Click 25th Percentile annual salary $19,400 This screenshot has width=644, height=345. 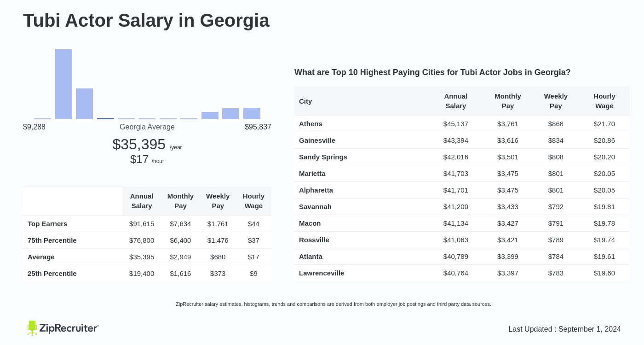[142, 273]
